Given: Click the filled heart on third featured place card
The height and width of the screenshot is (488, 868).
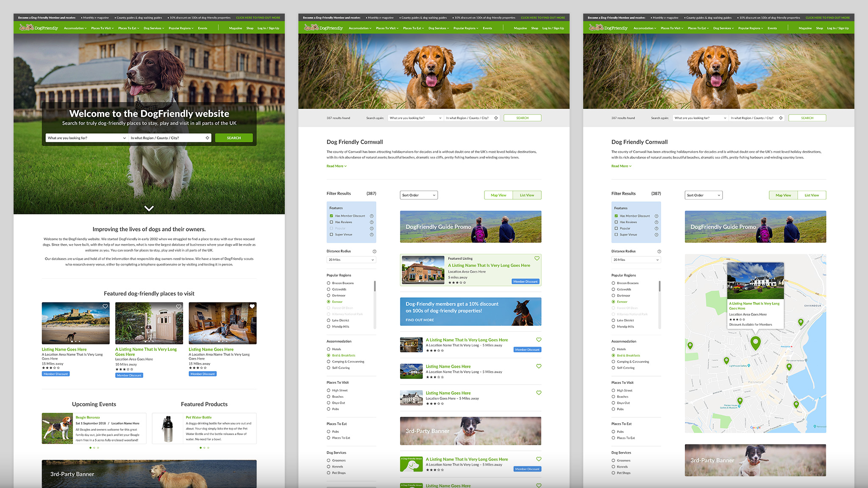Looking at the screenshot, I should pyautogui.click(x=252, y=306).
